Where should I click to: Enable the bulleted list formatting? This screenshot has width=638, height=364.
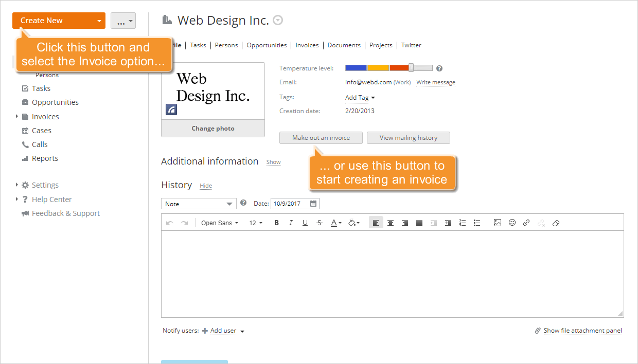click(x=477, y=222)
